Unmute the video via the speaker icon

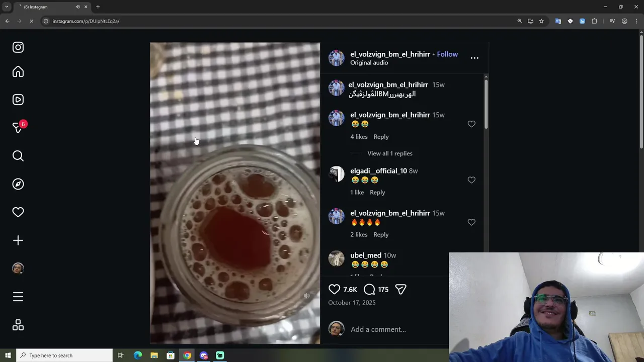(307, 296)
